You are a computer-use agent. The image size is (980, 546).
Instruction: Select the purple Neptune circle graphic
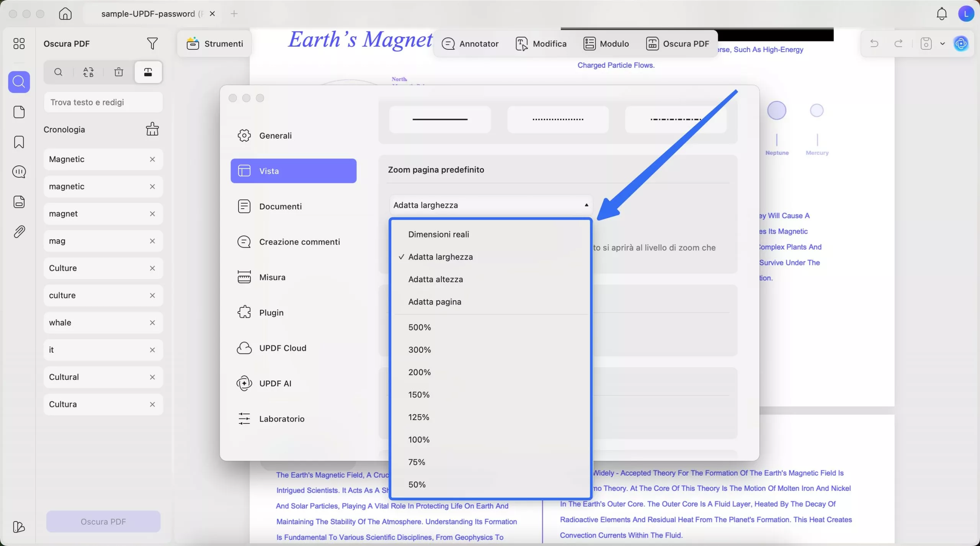click(x=777, y=110)
